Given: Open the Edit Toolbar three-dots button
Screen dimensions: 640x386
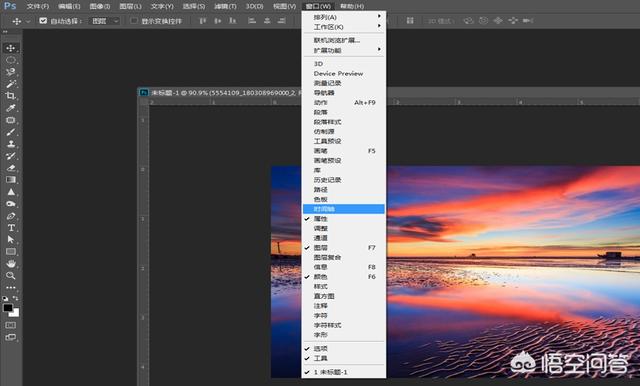Looking at the screenshot, I should click(11, 288).
